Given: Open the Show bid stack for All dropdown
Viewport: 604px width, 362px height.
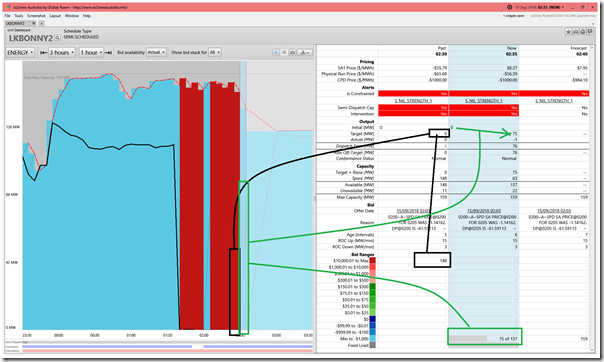Looking at the screenshot, I should coord(215,52).
